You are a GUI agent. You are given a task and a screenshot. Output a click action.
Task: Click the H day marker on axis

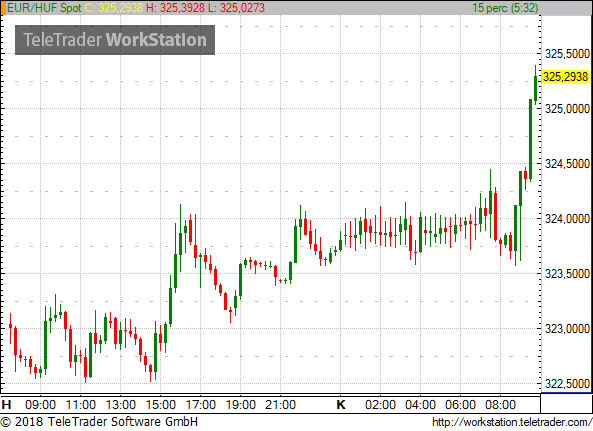point(6,405)
